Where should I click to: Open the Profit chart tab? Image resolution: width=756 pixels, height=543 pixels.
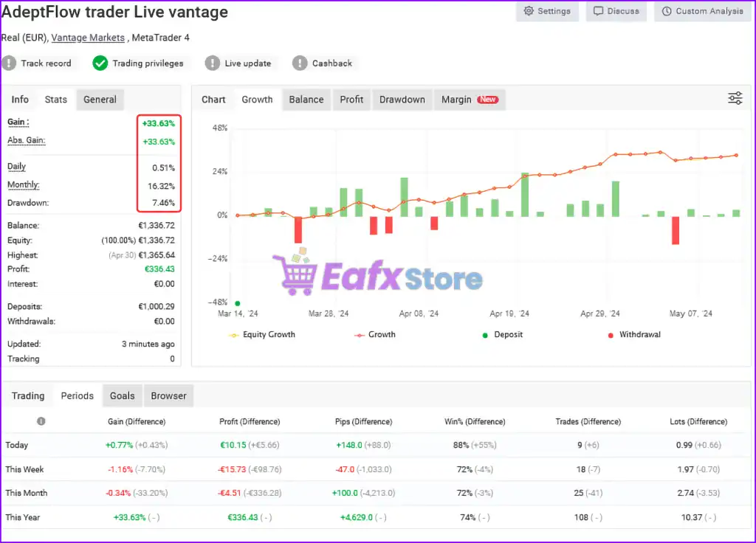pos(351,100)
